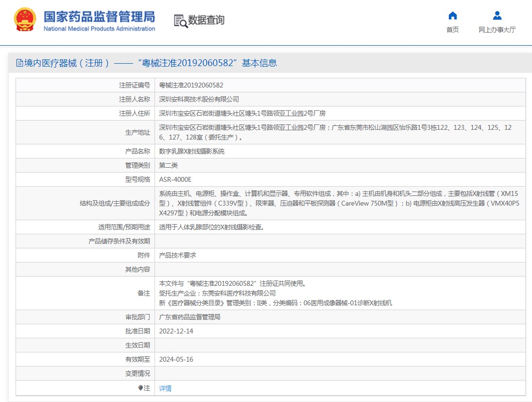This screenshot has height=402, width=532.
Task: Click the 注册人住所 address value
Action: pyautogui.click(x=242, y=113)
